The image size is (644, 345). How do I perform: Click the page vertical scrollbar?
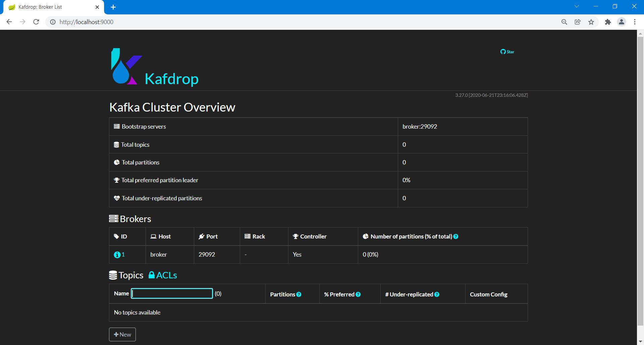[x=640, y=181]
